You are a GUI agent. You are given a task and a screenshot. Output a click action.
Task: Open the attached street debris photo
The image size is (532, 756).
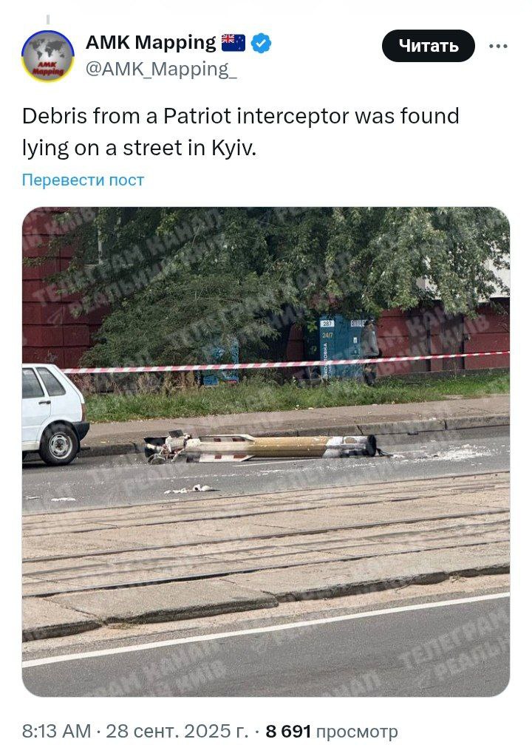tap(266, 452)
